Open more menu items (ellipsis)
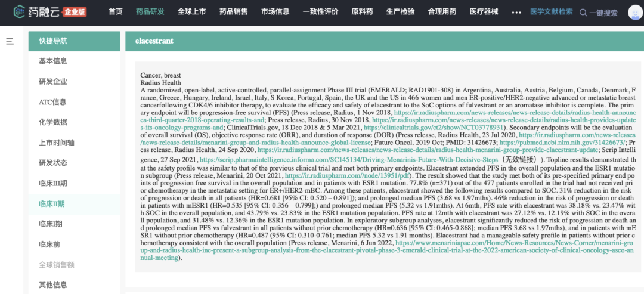Viewport: 644px width, 294px height. (x=516, y=13)
